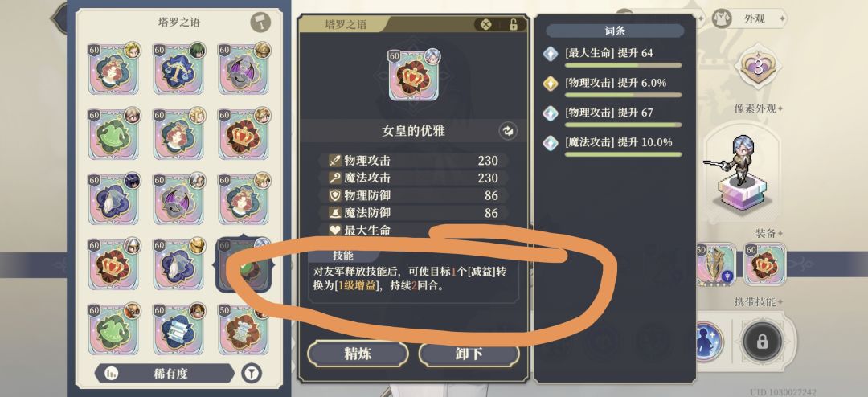Tap the filter funnel icon at bottom
The width and height of the screenshot is (868, 397).
tap(251, 373)
